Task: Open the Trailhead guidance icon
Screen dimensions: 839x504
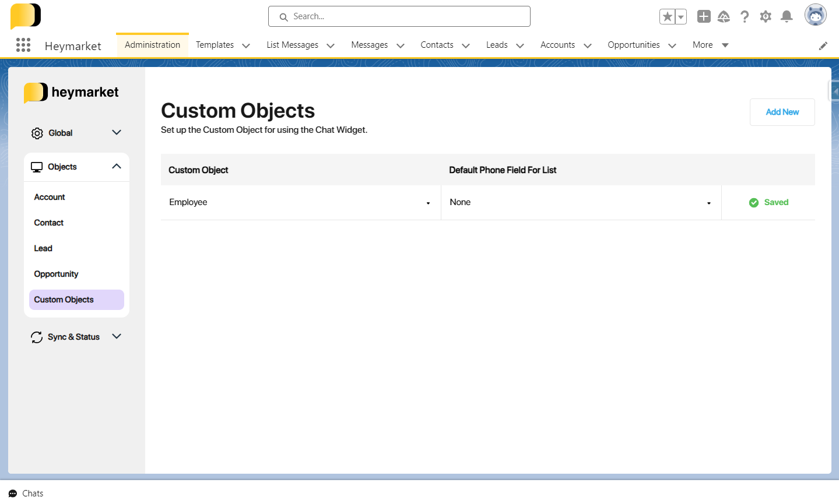Action: point(724,16)
